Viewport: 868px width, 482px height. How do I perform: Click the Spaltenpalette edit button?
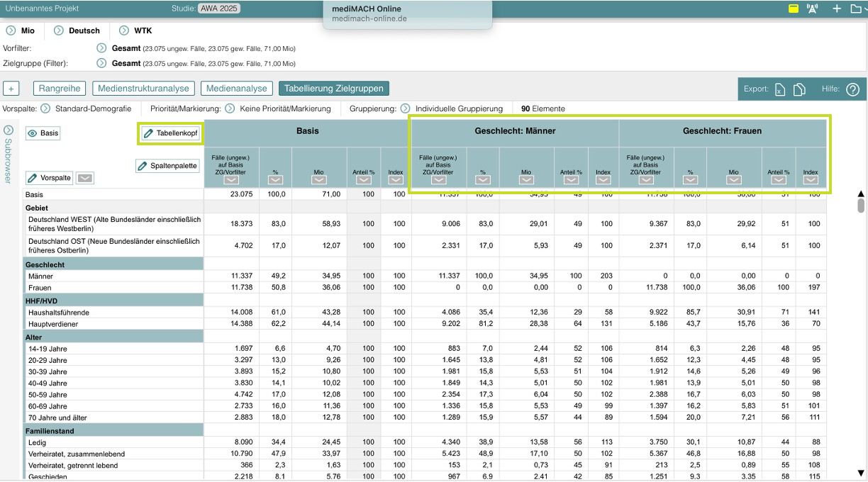(168, 166)
